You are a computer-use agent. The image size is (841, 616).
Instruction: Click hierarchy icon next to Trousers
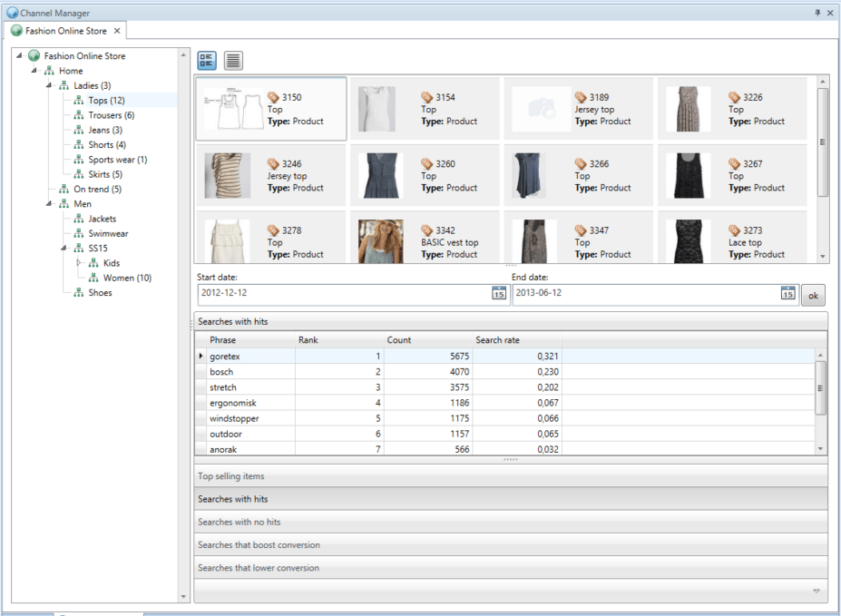(79, 115)
